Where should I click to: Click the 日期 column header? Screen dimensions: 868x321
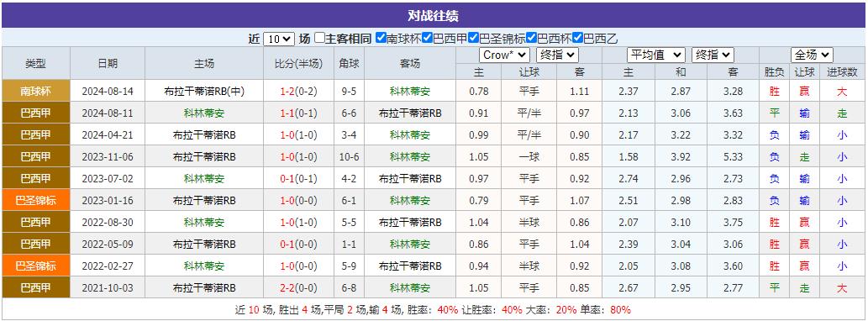tap(108, 63)
